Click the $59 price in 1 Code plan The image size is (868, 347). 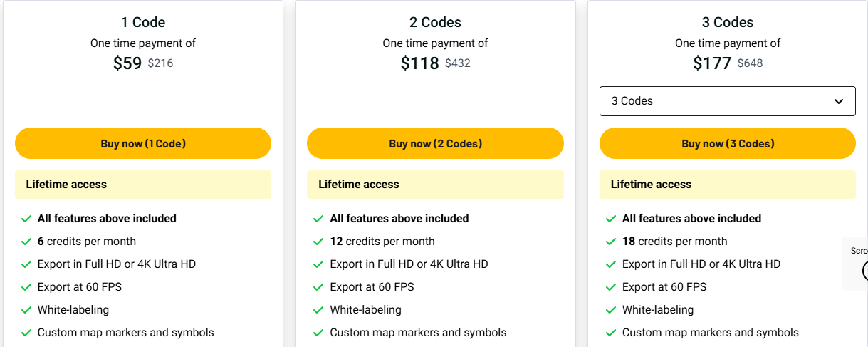pyautogui.click(x=127, y=63)
